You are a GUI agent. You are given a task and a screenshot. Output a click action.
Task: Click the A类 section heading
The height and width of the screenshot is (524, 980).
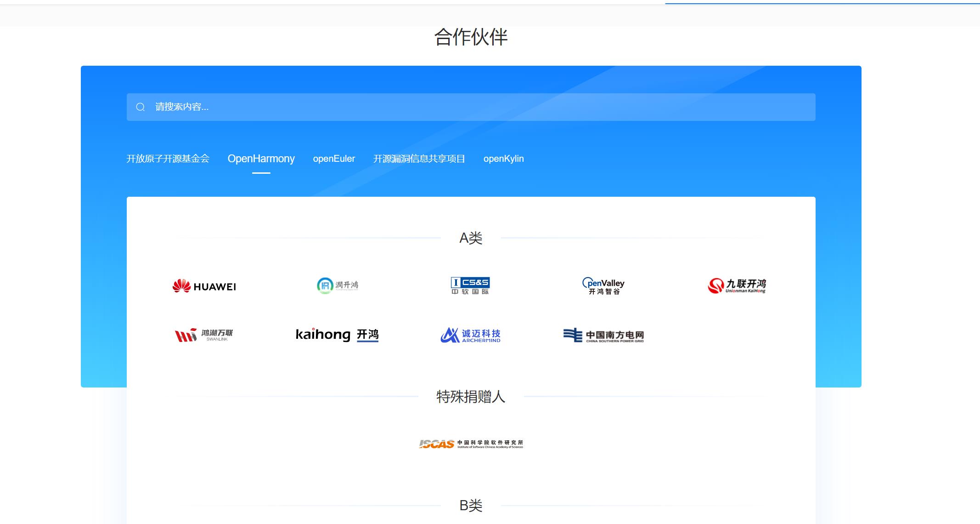[x=471, y=238]
